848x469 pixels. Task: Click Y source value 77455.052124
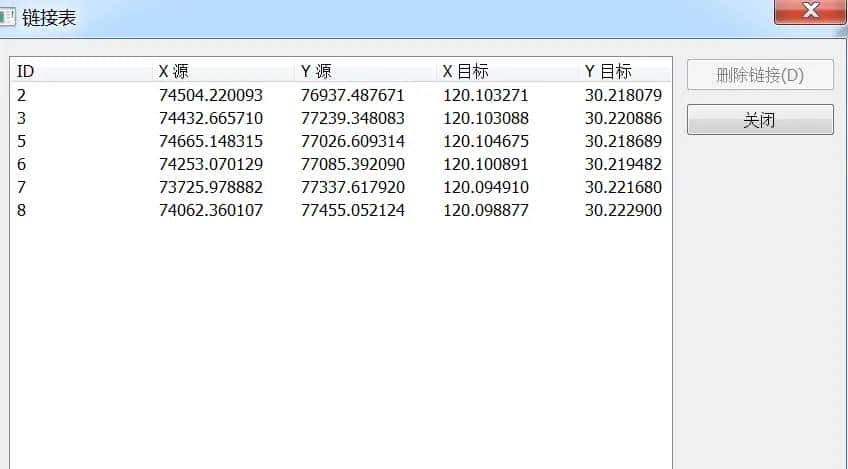pyautogui.click(x=353, y=210)
